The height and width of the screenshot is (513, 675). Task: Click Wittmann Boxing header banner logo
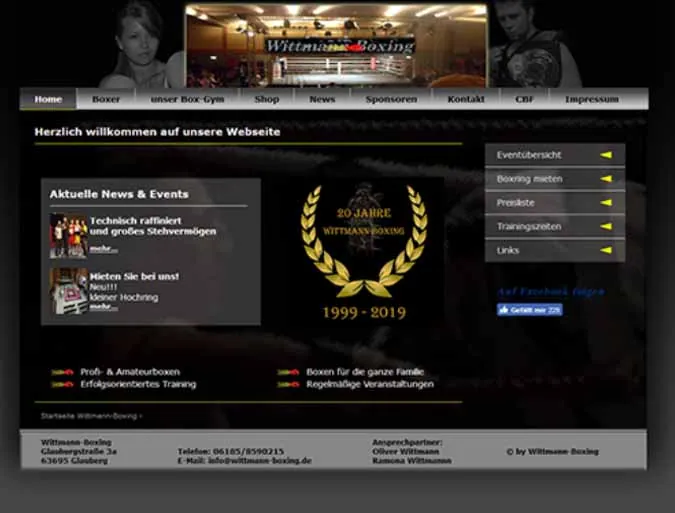[340, 46]
